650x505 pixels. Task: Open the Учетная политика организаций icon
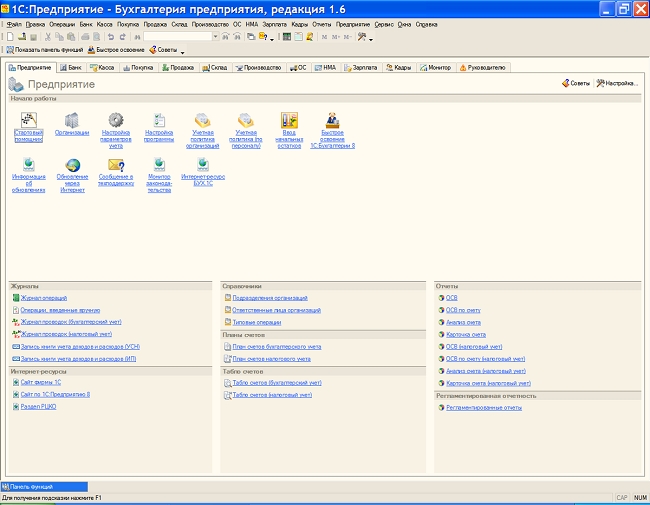pos(202,120)
